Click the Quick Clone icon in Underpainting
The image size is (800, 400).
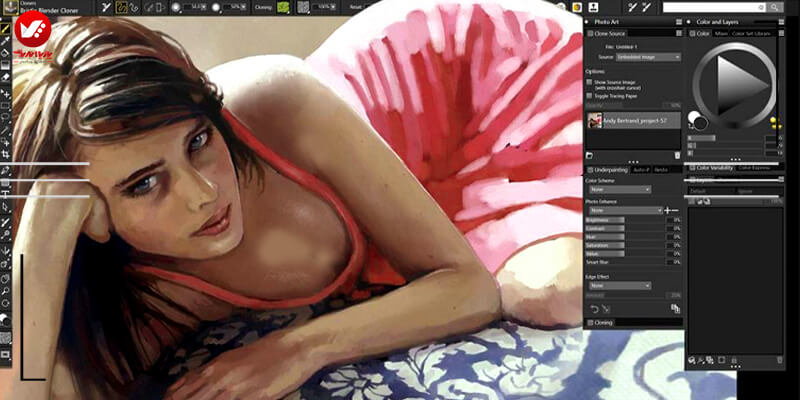pos(675,309)
